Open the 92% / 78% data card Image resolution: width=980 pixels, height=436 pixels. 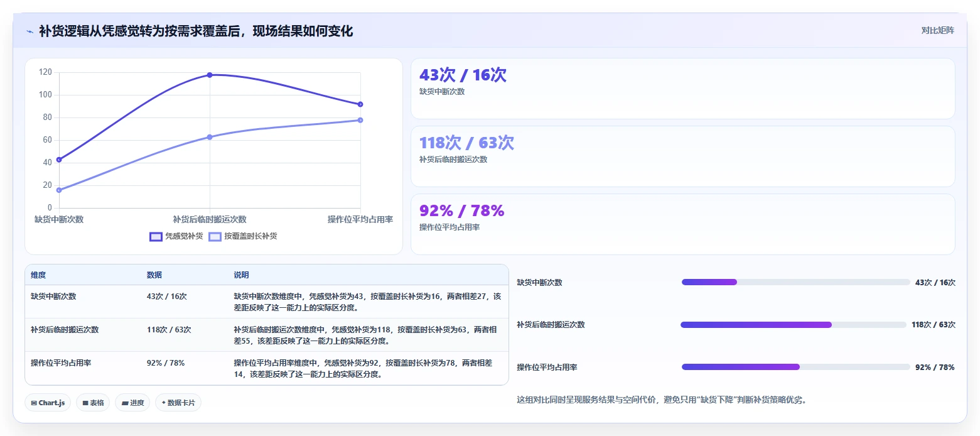(682, 224)
